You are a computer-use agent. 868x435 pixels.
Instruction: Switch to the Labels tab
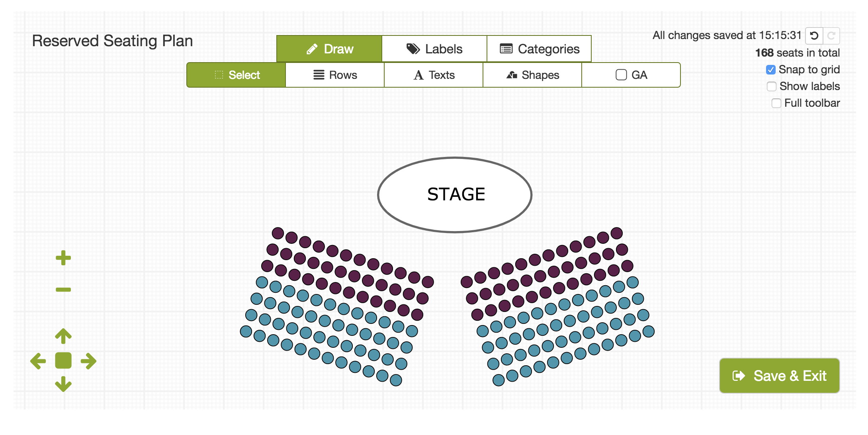coord(434,49)
